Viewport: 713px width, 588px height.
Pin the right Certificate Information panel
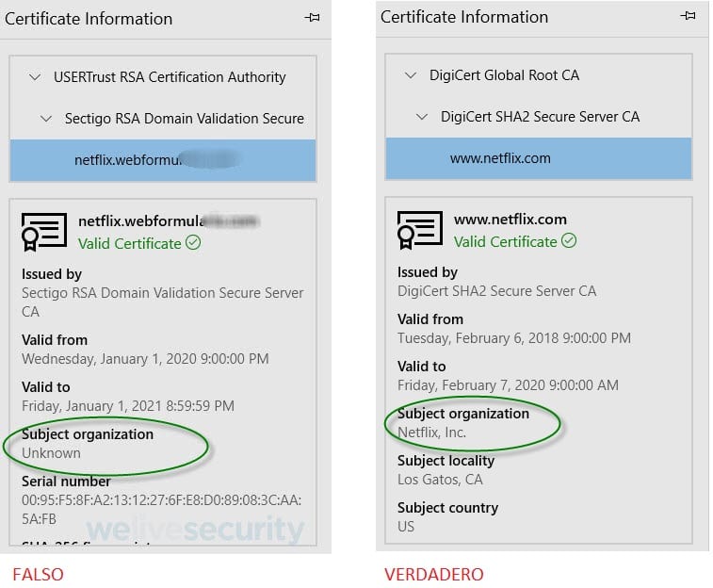688,16
